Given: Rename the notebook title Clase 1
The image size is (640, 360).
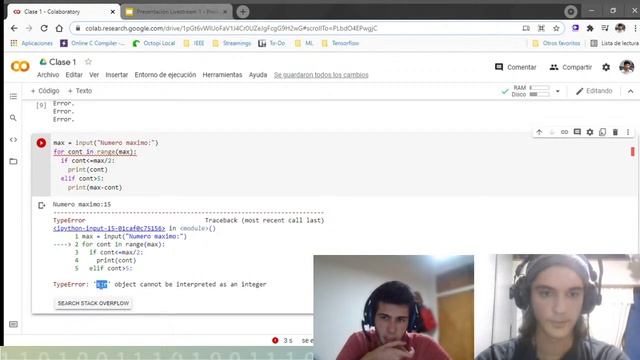Looking at the screenshot, I should click(x=62, y=62).
